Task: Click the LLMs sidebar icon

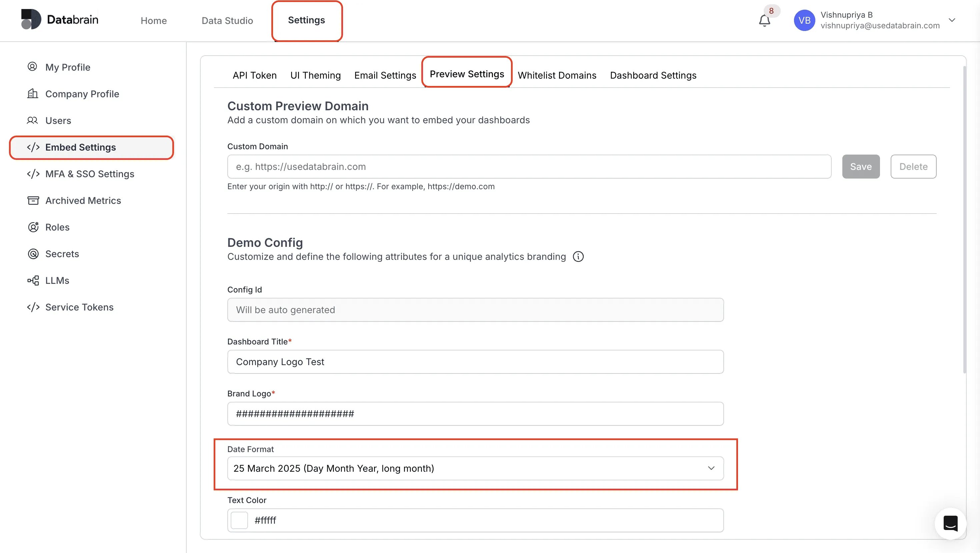Action: [33, 280]
